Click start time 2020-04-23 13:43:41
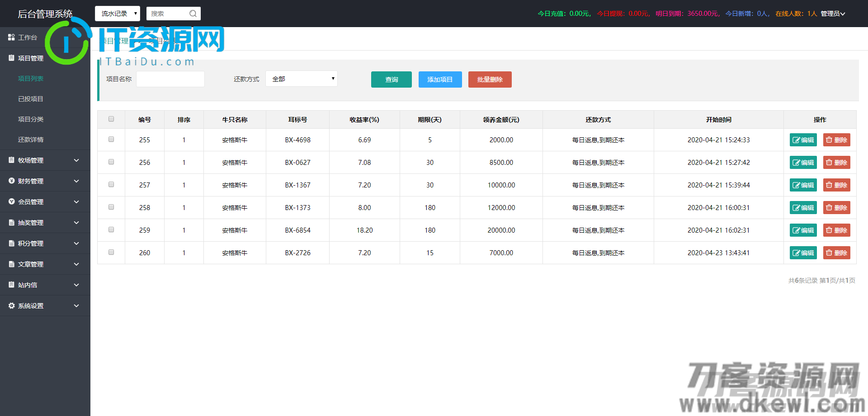The width and height of the screenshot is (868, 416). click(x=719, y=253)
